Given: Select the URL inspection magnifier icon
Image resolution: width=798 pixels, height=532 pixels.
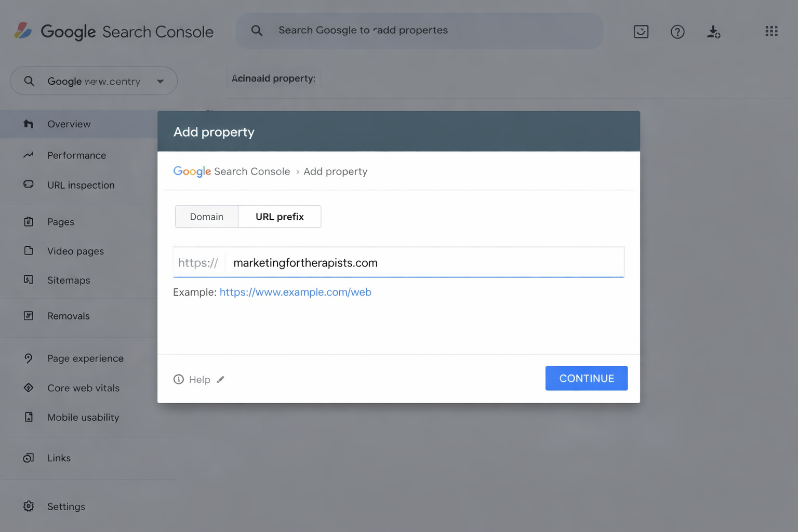Looking at the screenshot, I should pyautogui.click(x=28, y=185).
